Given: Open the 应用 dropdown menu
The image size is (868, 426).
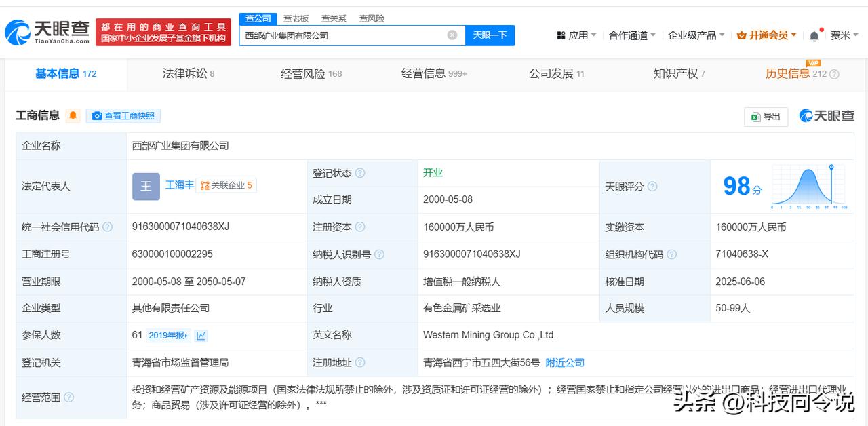Looking at the screenshot, I should 576,35.
